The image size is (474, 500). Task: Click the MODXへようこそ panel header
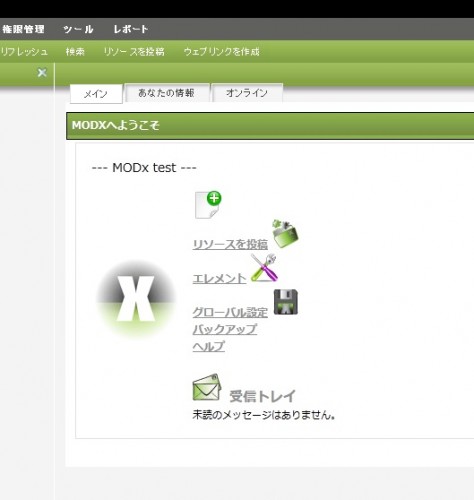coord(270,126)
